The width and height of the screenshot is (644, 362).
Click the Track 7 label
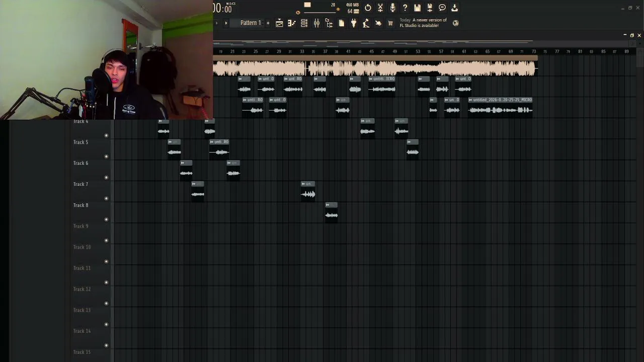(80, 184)
